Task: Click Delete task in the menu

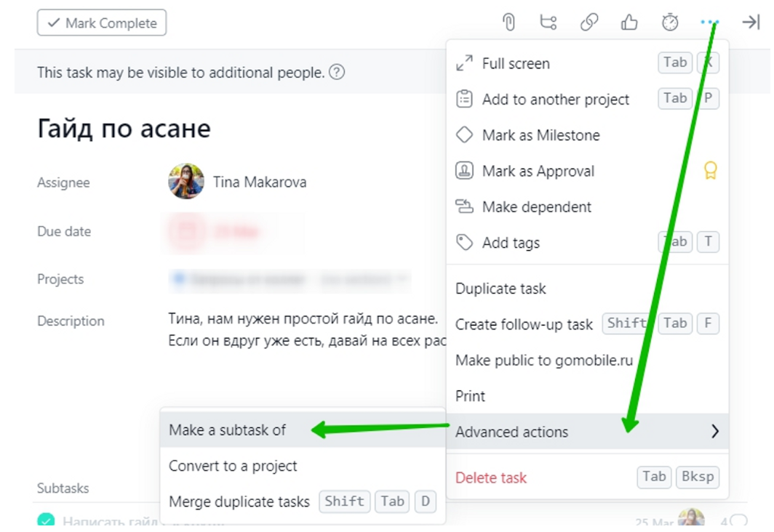Action: (x=490, y=477)
